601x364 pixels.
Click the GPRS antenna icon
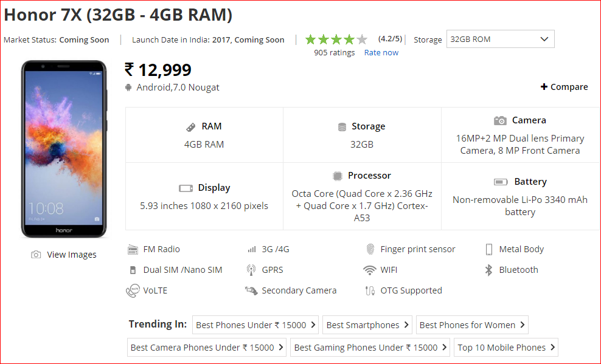tap(251, 270)
